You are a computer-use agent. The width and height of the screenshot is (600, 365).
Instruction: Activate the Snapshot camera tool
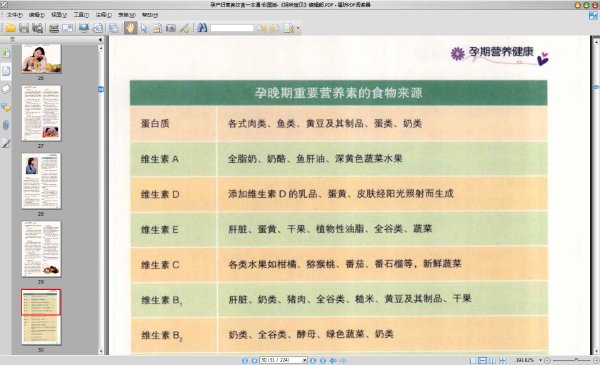(x=171, y=28)
